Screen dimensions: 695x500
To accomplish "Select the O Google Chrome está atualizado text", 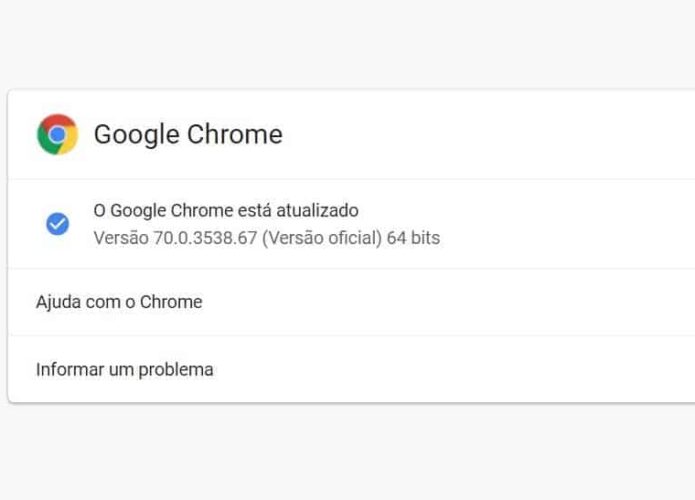I will click(x=226, y=211).
